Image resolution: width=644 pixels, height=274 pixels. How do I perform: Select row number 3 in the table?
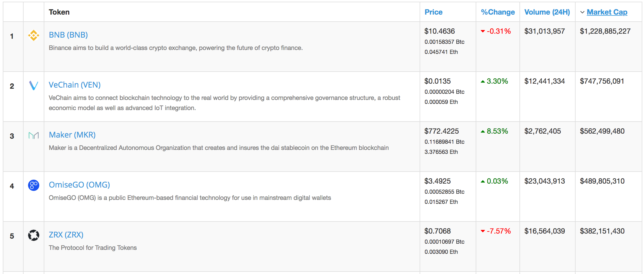12,136
